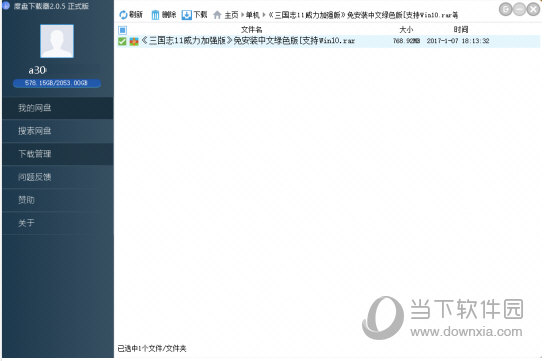Close the window with the X button
Image resolution: width=547 pixels, height=361 pixels.
533,9
